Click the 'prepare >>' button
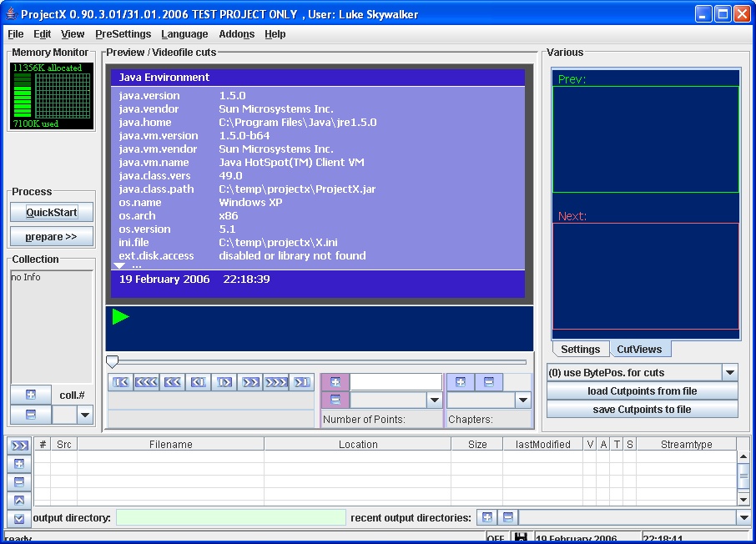 [x=52, y=237]
